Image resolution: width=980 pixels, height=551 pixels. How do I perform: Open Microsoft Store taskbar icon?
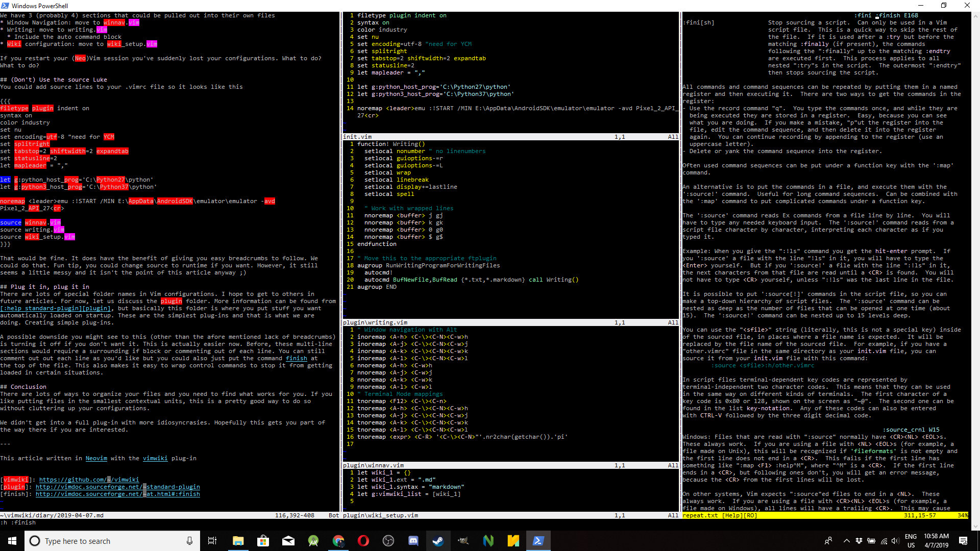click(x=263, y=541)
